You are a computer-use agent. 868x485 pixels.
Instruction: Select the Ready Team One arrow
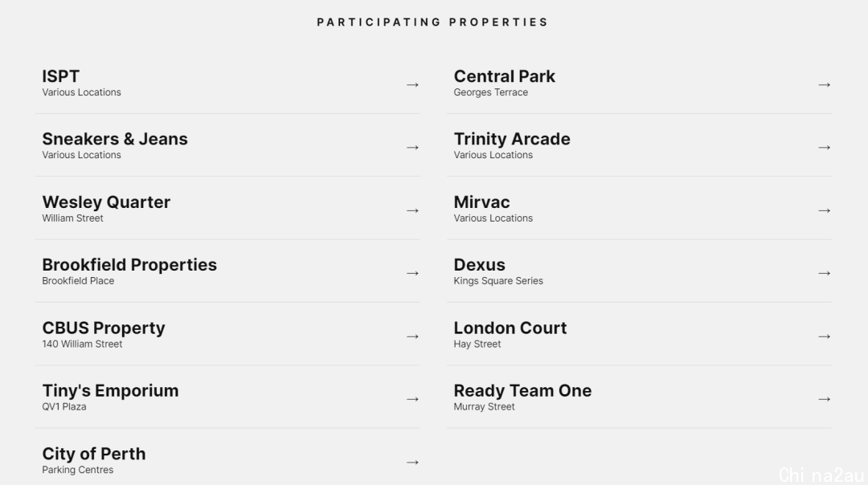pyautogui.click(x=825, y=399)
